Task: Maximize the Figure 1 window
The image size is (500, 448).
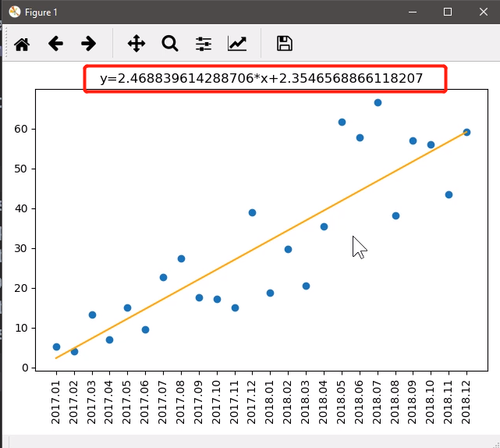Action: click(448, 12)
